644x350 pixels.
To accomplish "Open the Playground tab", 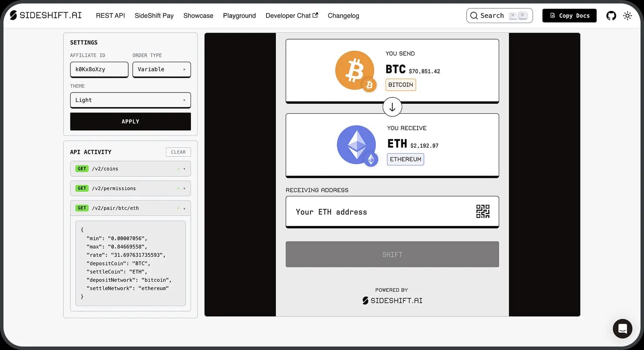I will pos(239,16).
